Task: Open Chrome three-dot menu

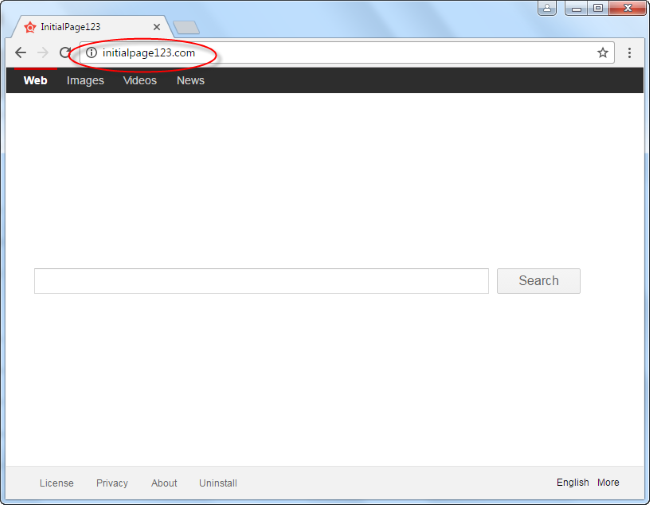Action: pyautogui.click(x=629, y=53)
